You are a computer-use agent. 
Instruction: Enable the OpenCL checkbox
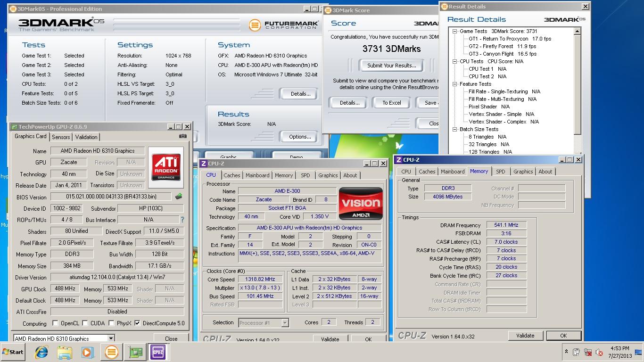click(56, 323)
